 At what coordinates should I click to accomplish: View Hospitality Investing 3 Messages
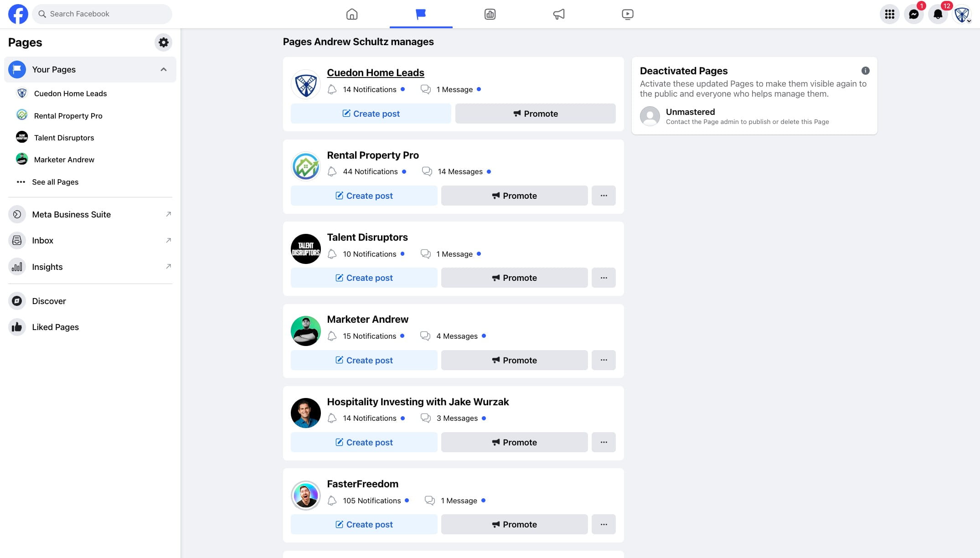(453, 418)
